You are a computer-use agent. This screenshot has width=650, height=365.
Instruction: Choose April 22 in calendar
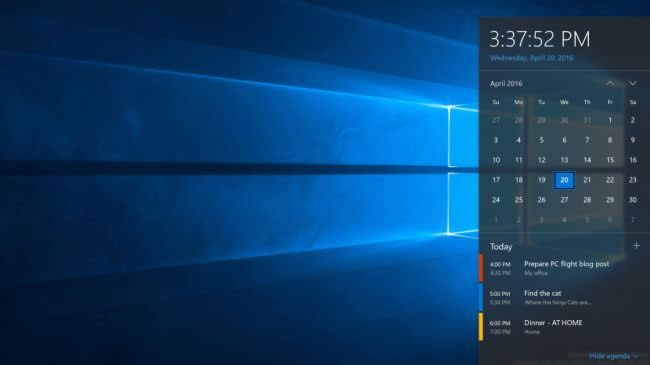pyautogui.click(x=610, y=180)
